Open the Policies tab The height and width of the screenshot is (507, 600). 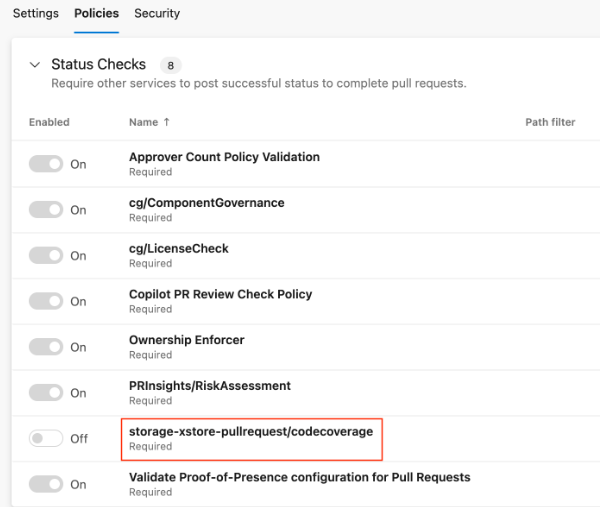[x=96, y=14]
